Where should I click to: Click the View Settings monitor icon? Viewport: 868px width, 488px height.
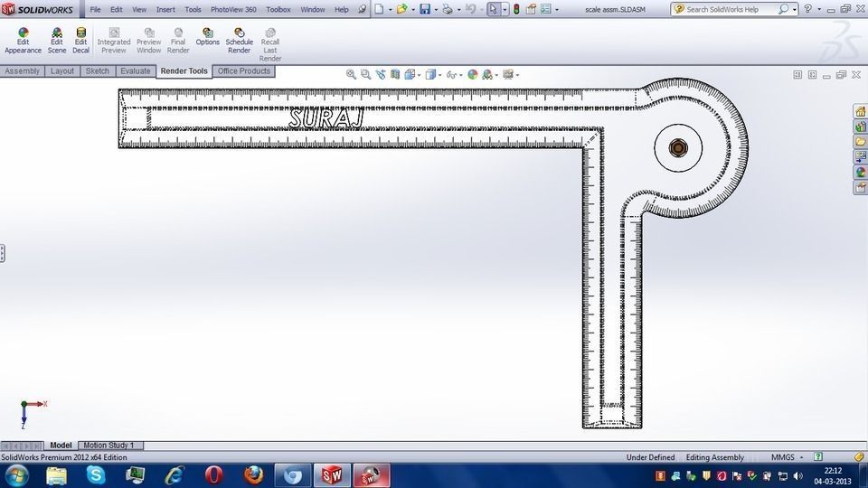[507, 74]
